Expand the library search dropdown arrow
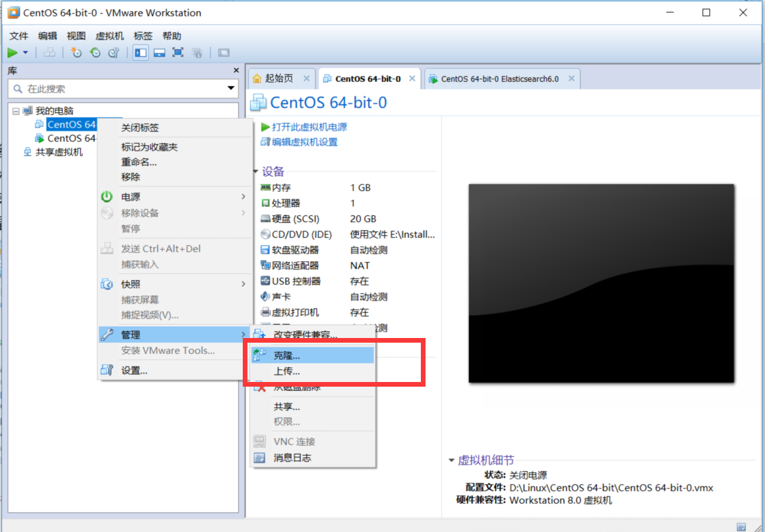765x532 pixels. coord(231,88)
